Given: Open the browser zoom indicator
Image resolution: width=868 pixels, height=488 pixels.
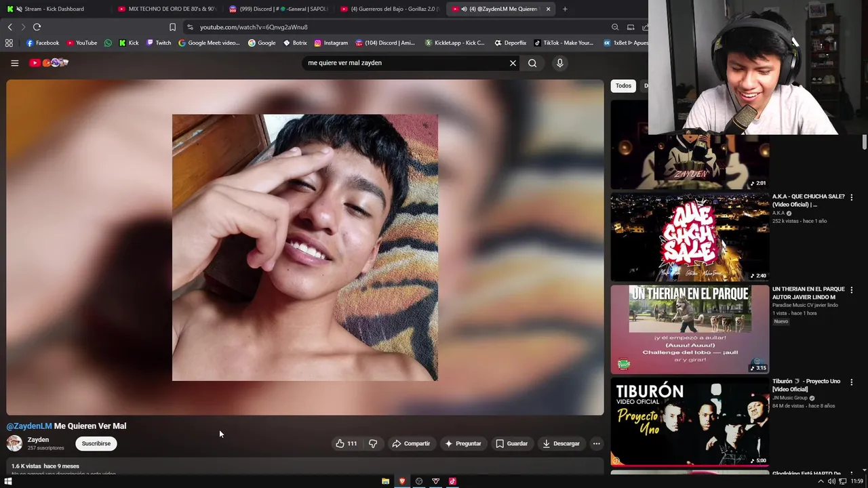Looking at the screenshot, I should click(615, 27).
